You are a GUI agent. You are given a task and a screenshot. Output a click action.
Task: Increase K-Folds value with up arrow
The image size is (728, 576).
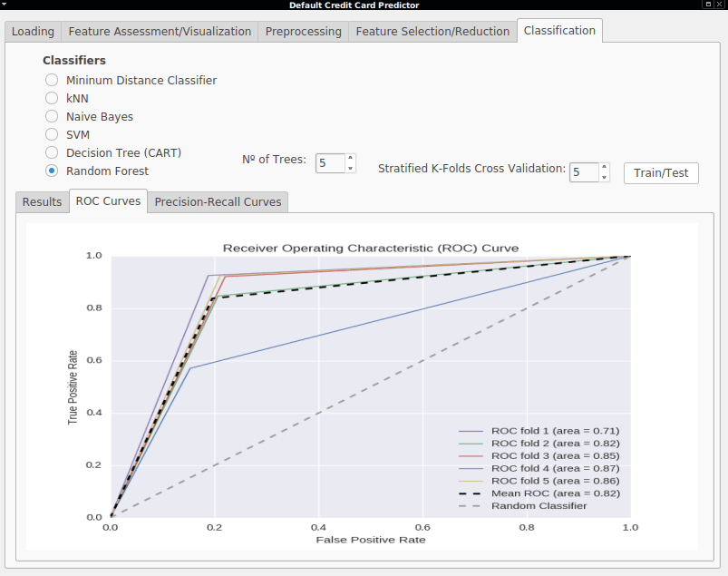(604, 167)
